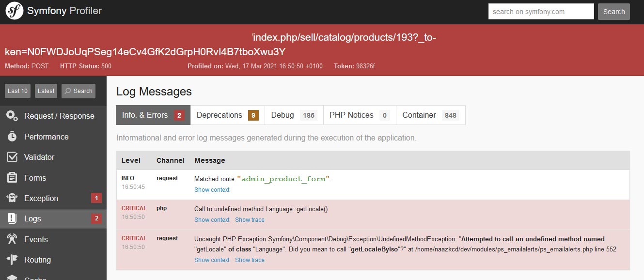Switch to the Deprecations tab
The image size is (644, 280).
220,115
